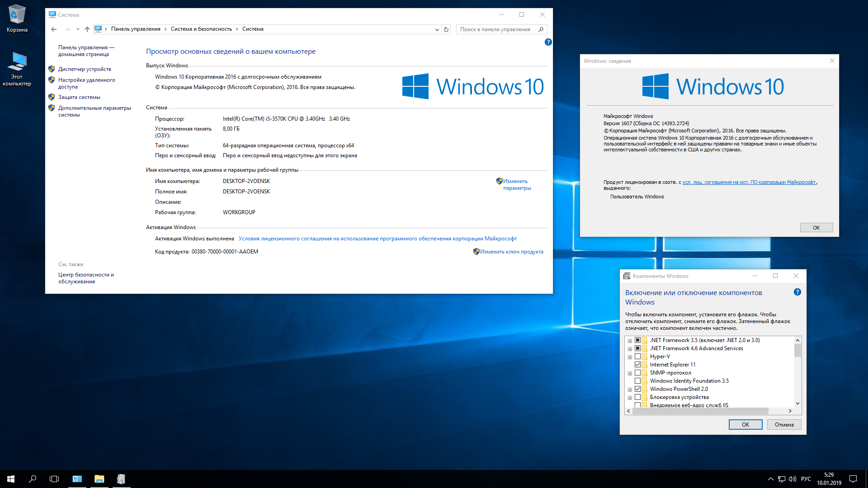The width and height of the screenshot is (868, 488).
Task: Click OK in Компоненты Windows dialog
Action: pos(745,425)
